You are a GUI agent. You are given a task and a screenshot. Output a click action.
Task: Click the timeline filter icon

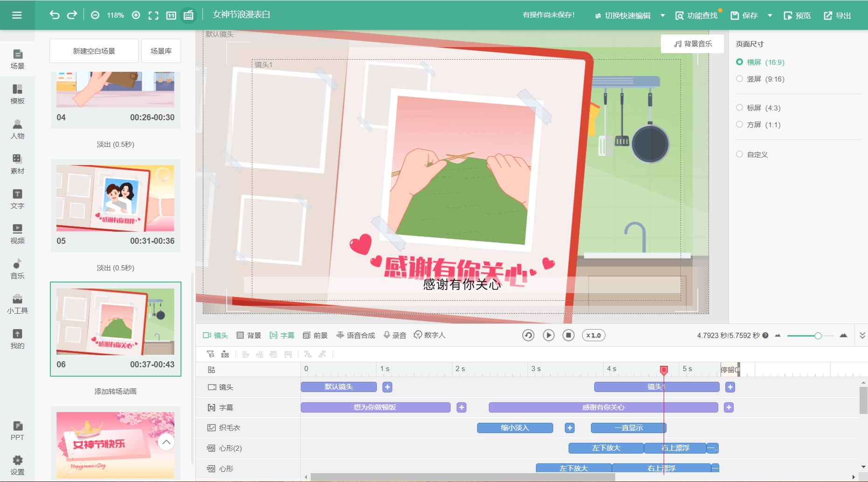coord(211,354)
